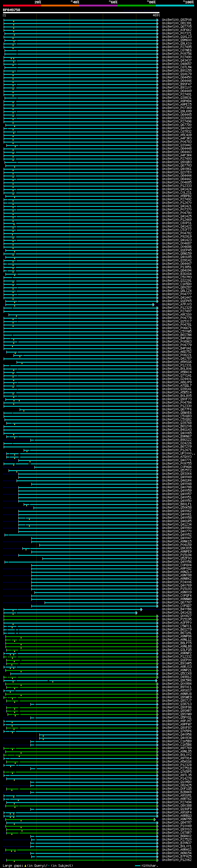
Task: Open hit UniRef100_Q9ZP08
Action: [x=177, y=20]
